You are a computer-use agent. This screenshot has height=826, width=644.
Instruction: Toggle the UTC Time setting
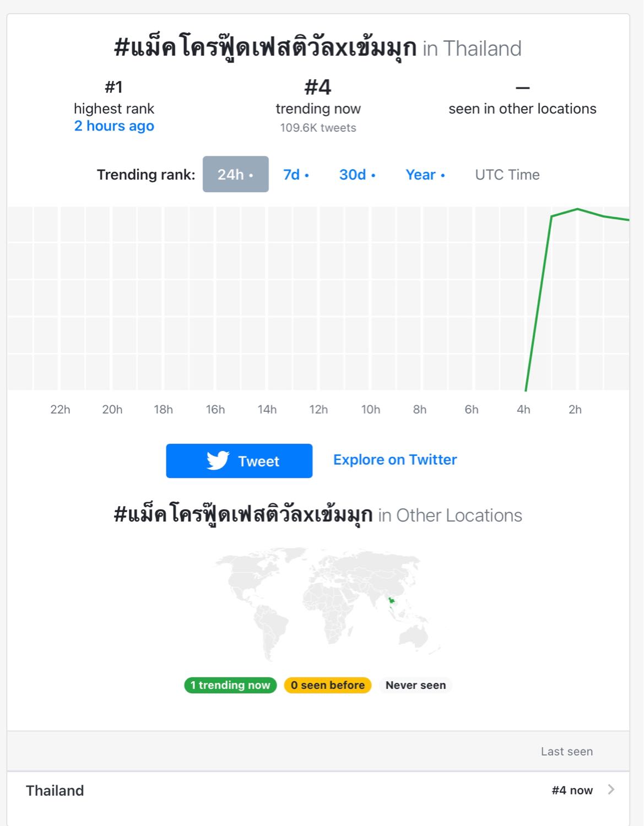[507, 175]
